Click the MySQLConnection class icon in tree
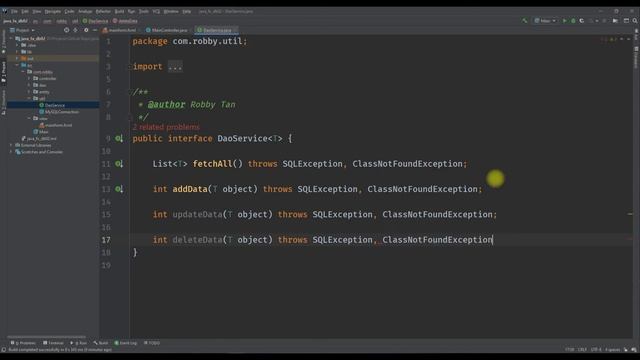Viewport: 640px width, 360px height. (41, 112)
